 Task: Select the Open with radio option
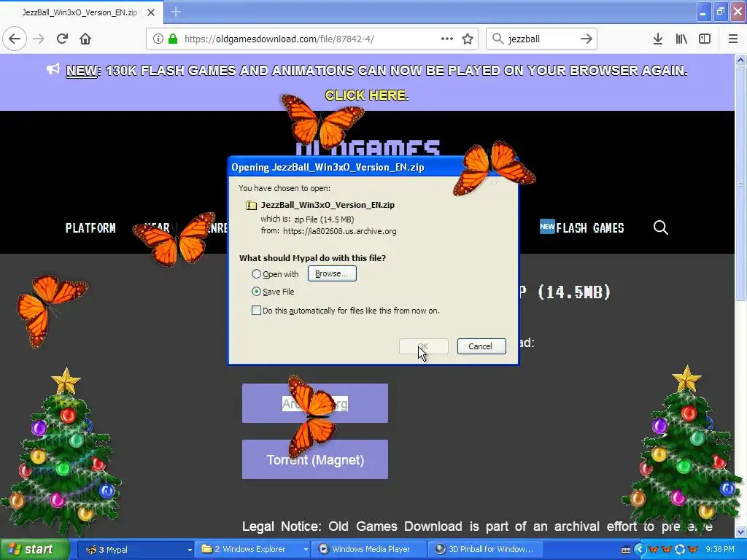pyautogui.click(x=256, y=274)
